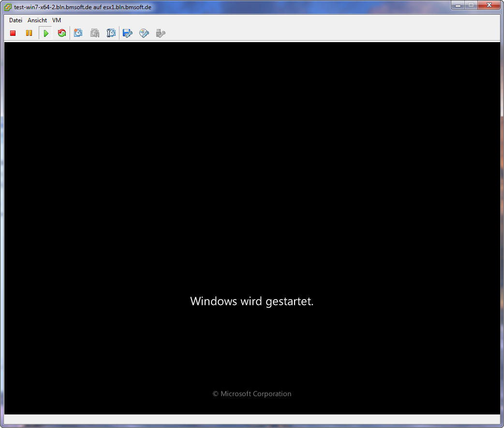504x428 pixels.
Task: Suspend the VM with the pause icon
Action: coord(29,33)
